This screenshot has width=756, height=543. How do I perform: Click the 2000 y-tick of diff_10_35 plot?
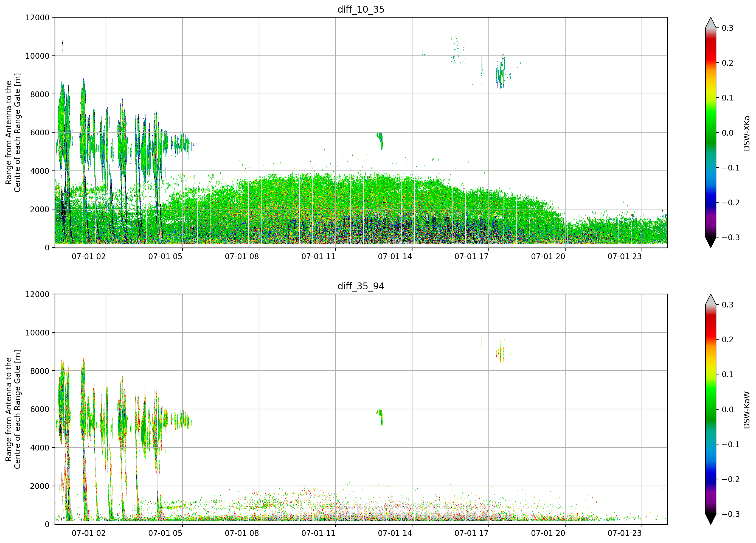[x=40, y=209]
